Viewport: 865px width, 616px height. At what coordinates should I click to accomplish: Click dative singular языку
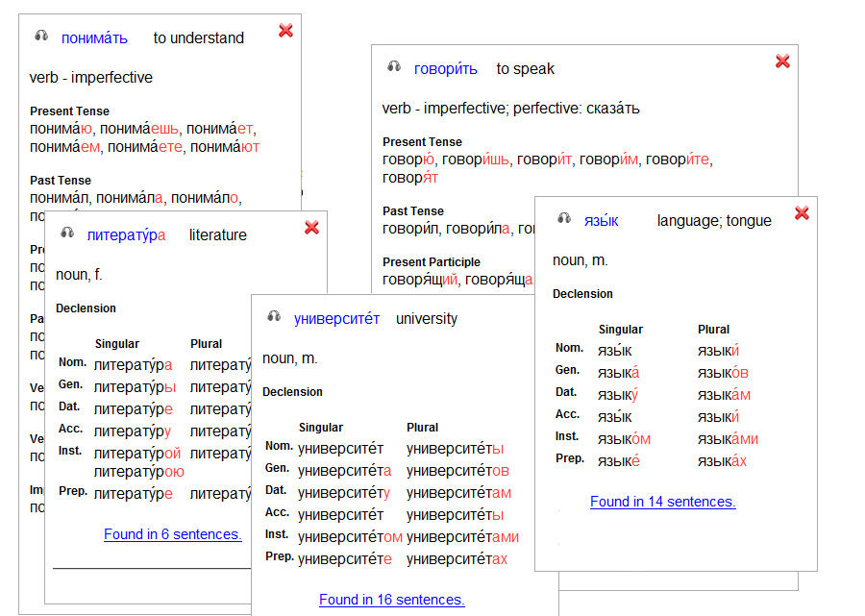[618, 395]
